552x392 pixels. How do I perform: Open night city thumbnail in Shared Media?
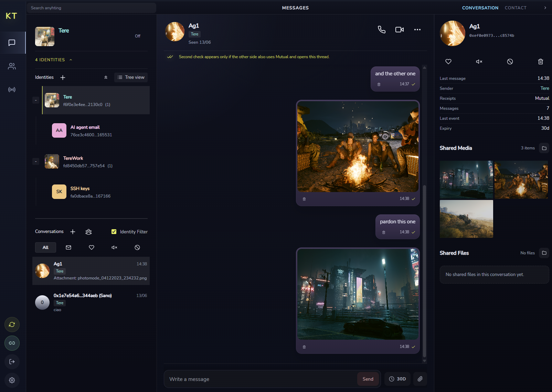[x=466, y=180]
